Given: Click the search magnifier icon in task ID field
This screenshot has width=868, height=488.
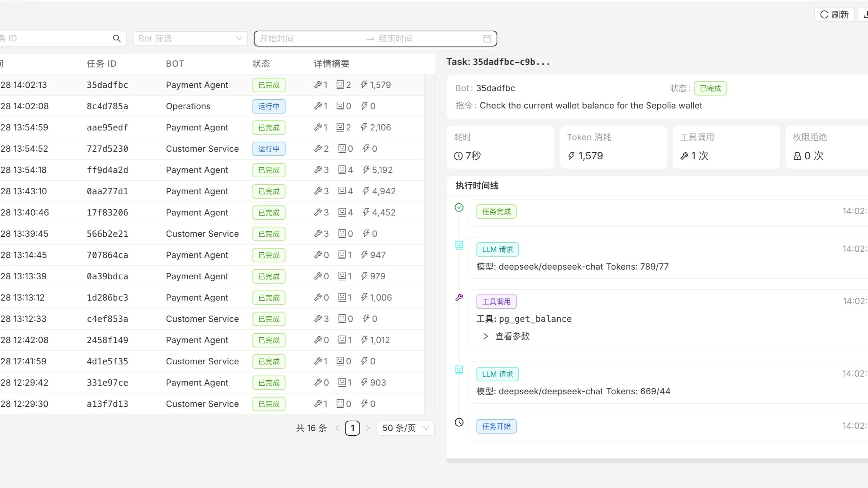Looking at the screenshot, I should pos(116,39).
